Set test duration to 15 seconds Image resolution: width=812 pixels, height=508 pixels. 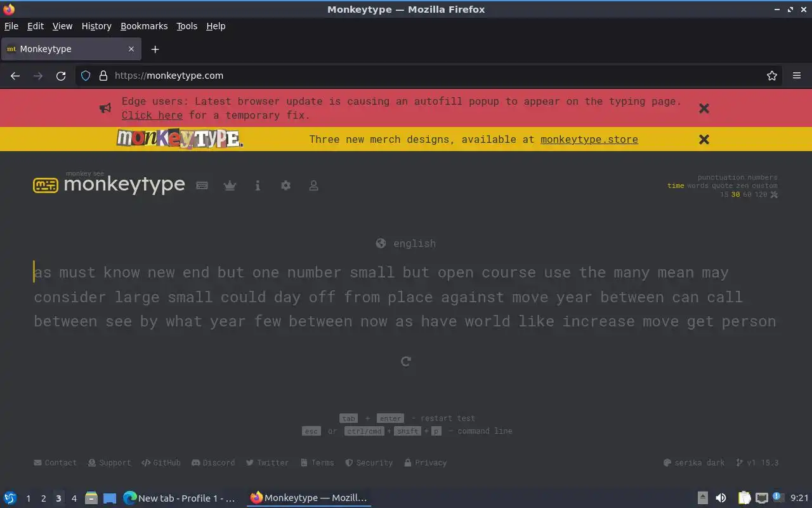724,194
